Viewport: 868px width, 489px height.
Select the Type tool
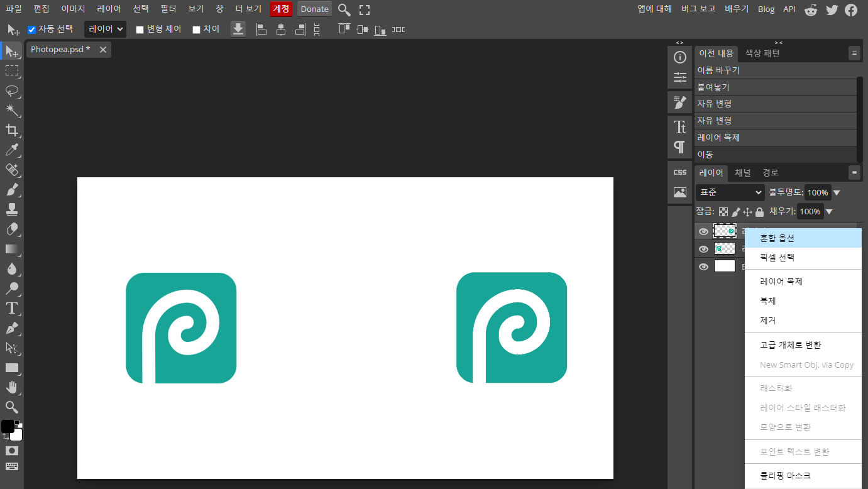(x=12, y=308)
